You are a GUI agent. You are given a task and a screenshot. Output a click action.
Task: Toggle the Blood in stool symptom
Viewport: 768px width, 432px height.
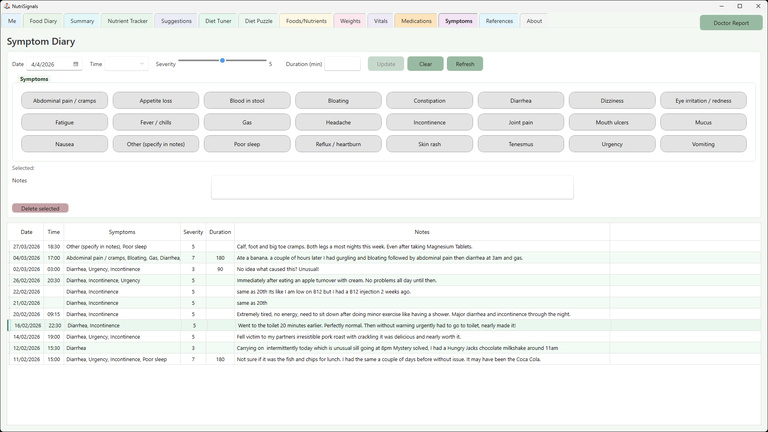[x=247, y=100]
